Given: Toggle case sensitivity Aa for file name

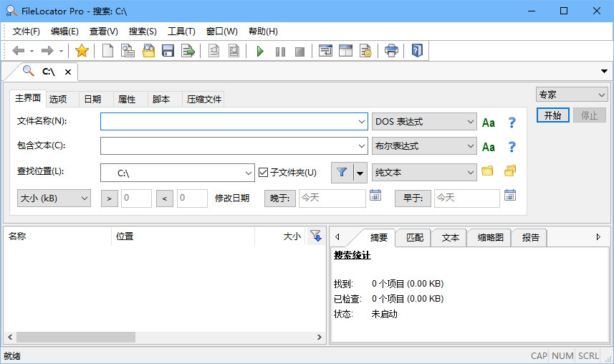Looking at the screenshot, I should [489, 123].
